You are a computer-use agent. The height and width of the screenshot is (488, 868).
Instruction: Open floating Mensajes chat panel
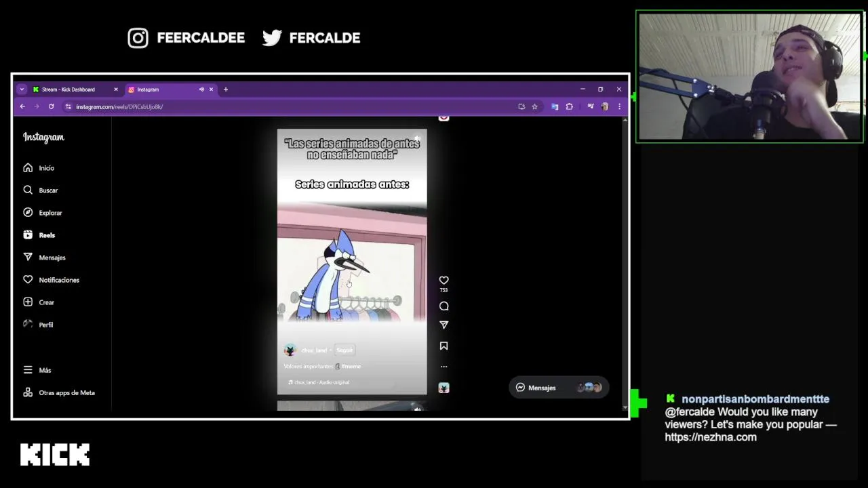click(559, 388)
